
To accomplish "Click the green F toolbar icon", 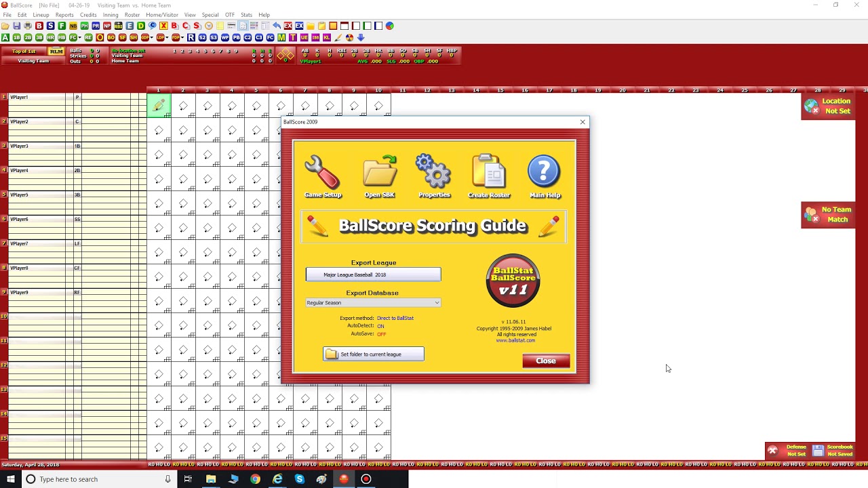I will 62,26.
